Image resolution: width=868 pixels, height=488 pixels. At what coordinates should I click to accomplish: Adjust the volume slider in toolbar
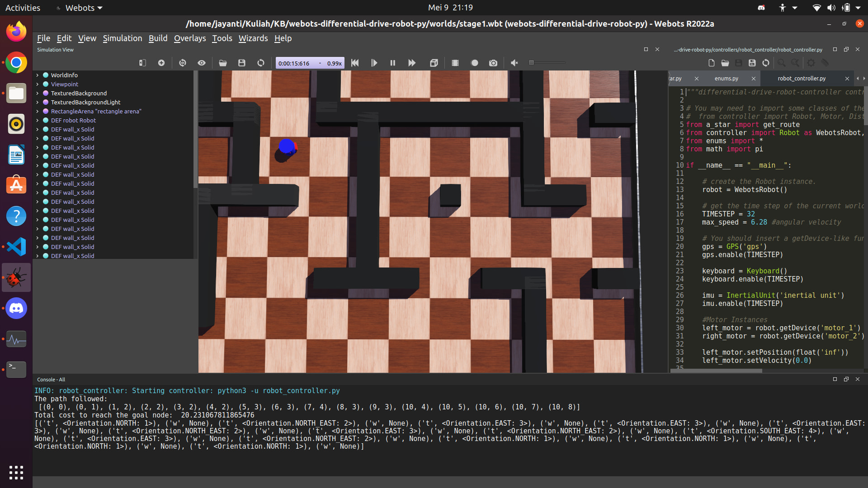click(532, 63)
